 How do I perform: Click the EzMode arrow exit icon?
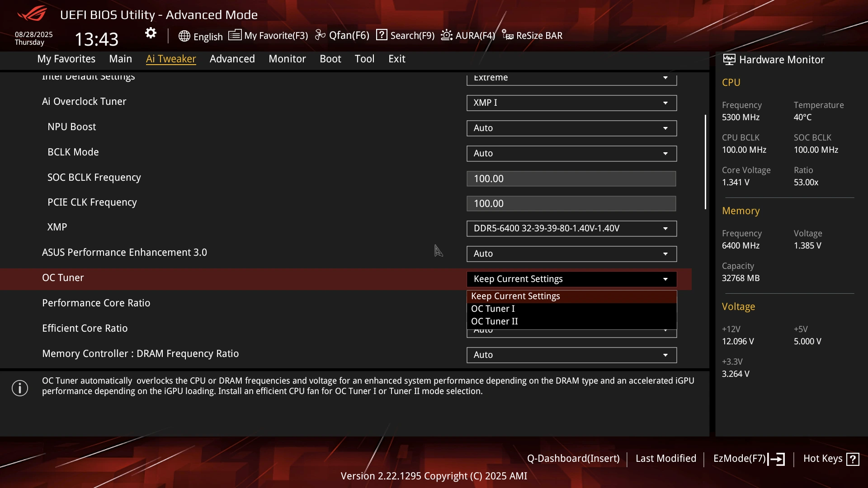point(776,459)
